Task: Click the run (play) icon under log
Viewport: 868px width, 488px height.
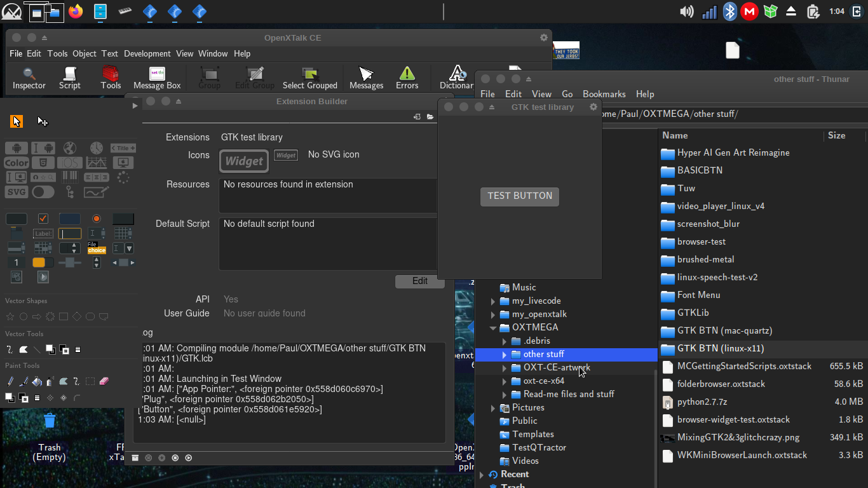Action: coord(189,457)
